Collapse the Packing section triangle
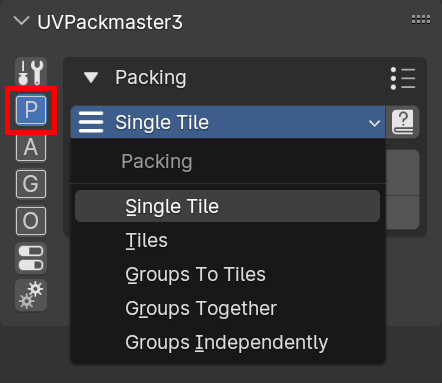442x383 pixels. coord(91,78)
